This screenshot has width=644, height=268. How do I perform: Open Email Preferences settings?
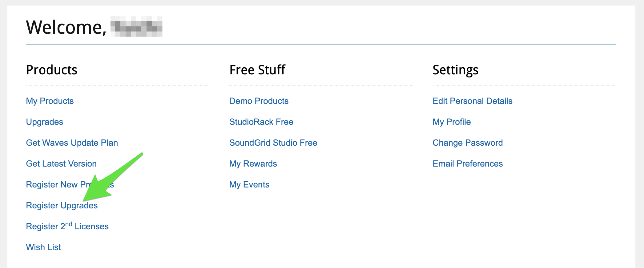pyautogui.click(x=468, y=164)
